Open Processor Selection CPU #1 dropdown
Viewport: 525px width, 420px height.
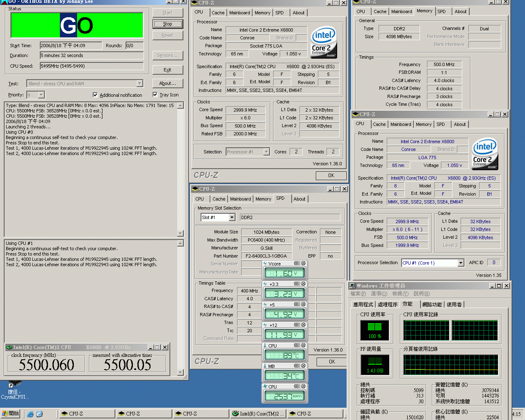pyautogui.click(x=461, y=263)
